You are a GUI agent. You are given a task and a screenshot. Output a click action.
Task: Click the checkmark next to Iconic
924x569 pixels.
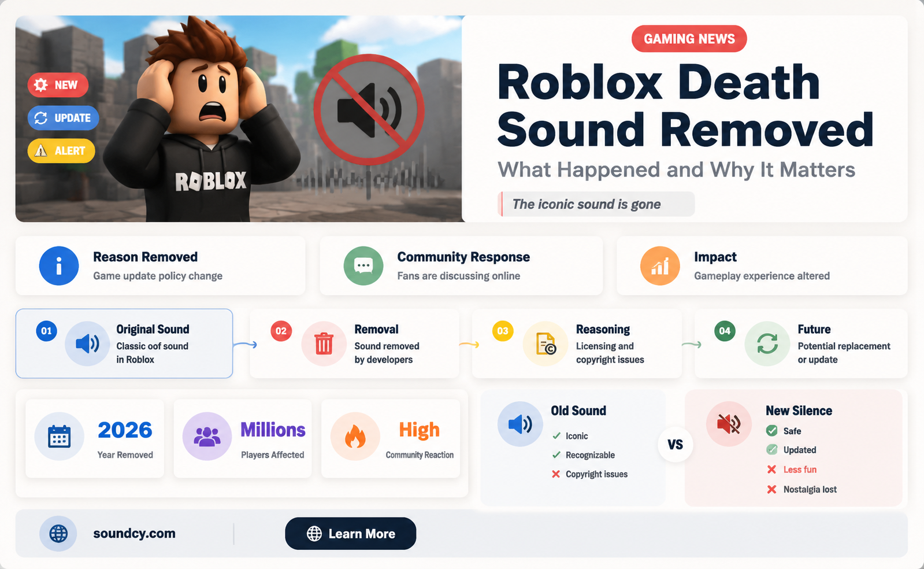pyautogui.click(x=556, y=436)
